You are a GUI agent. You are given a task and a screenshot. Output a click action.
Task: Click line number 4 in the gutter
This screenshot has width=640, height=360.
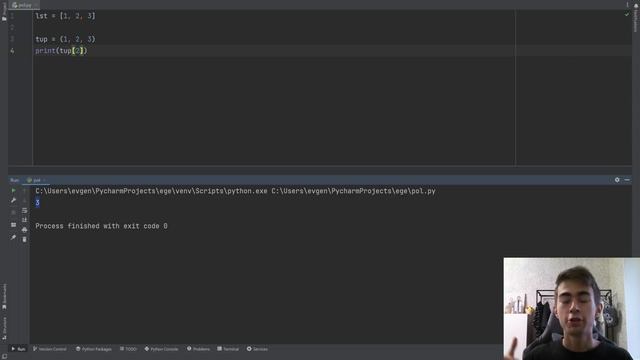click(x=12, y=51)
